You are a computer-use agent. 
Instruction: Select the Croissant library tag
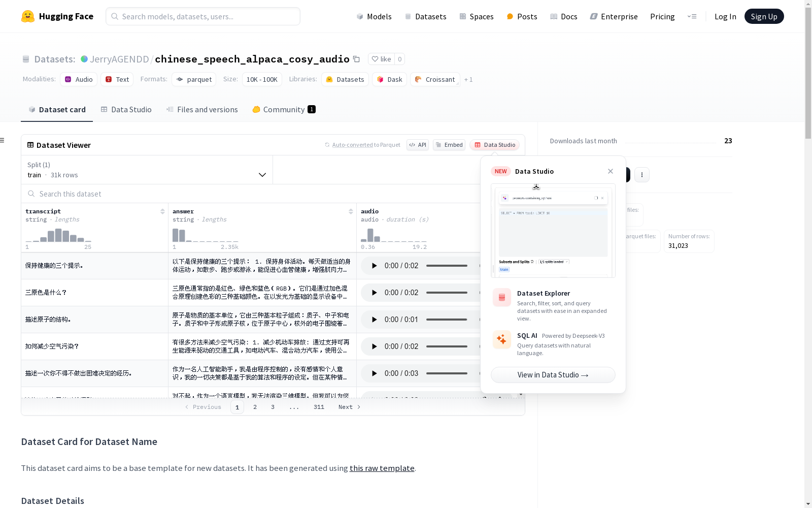(435, 79)
